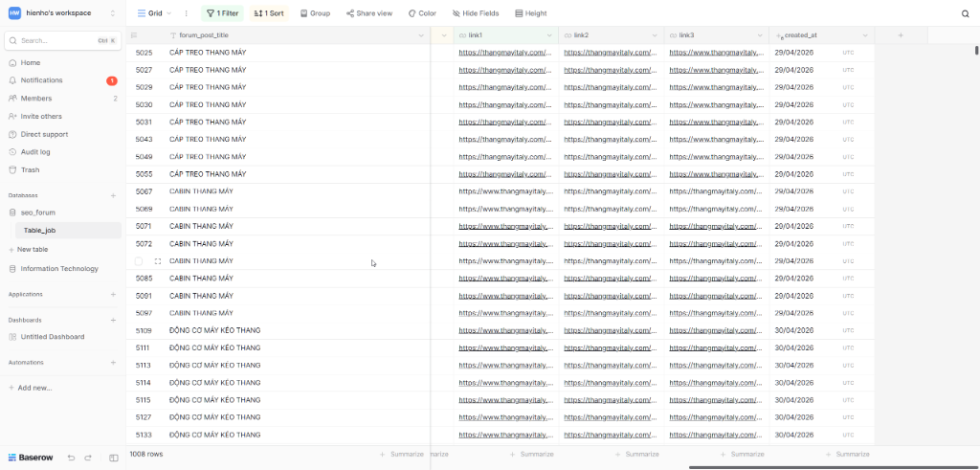Open the created_at column dropdown arrow
Screen dimensions: 980x470
point(865,35)
